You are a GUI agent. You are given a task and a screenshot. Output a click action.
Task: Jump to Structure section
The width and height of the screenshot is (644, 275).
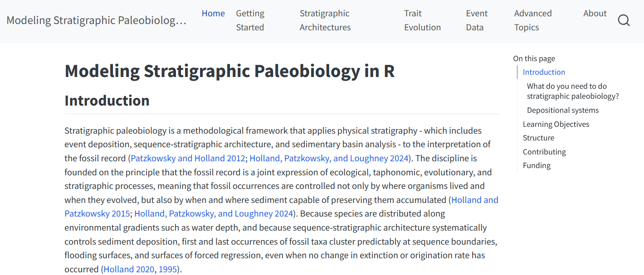[538, 138]
